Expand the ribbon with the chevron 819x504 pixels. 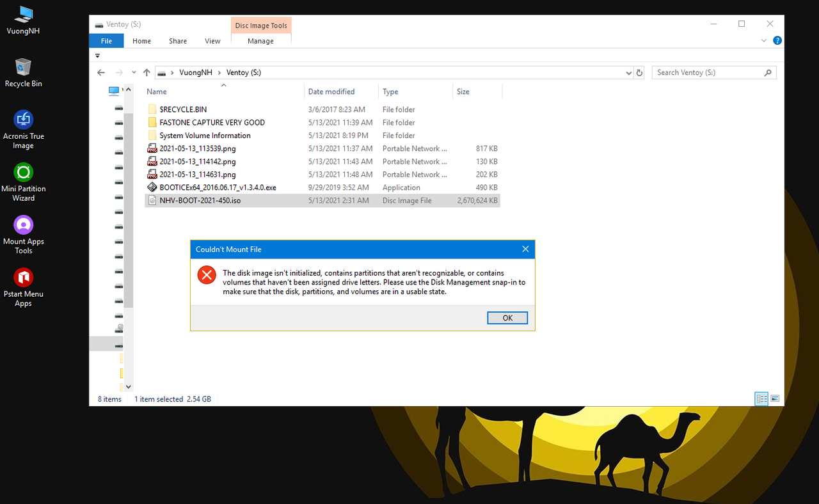[763, 40]
